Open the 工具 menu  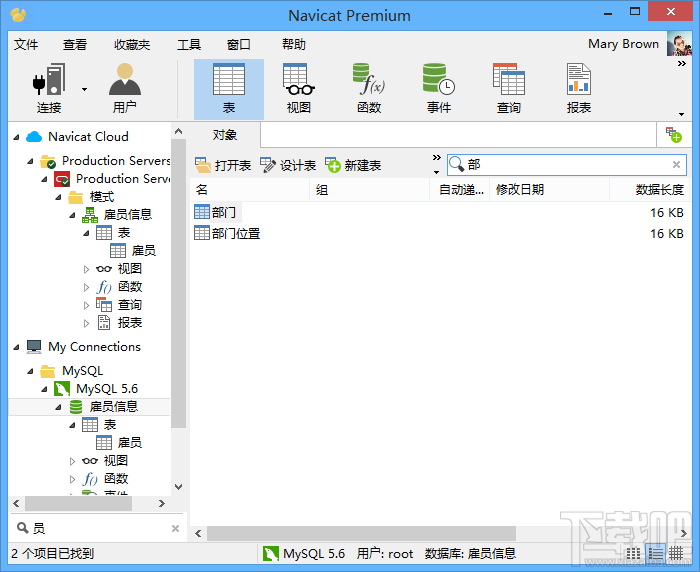189,45
